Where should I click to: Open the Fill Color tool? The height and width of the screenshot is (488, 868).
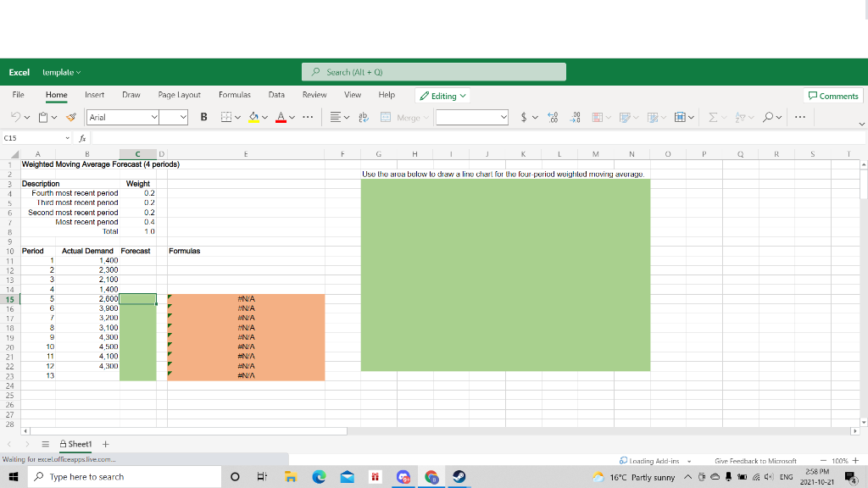pyautogui.click(x=254, y=115)
